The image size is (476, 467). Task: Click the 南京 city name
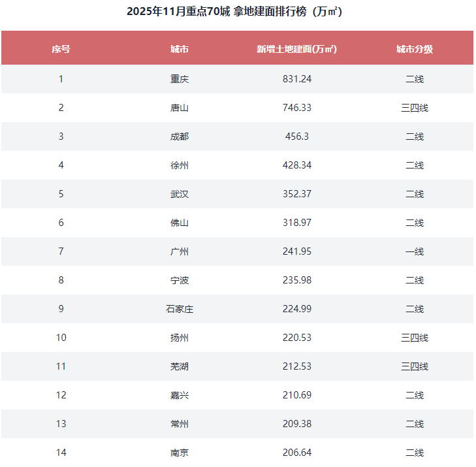[180, 452]
